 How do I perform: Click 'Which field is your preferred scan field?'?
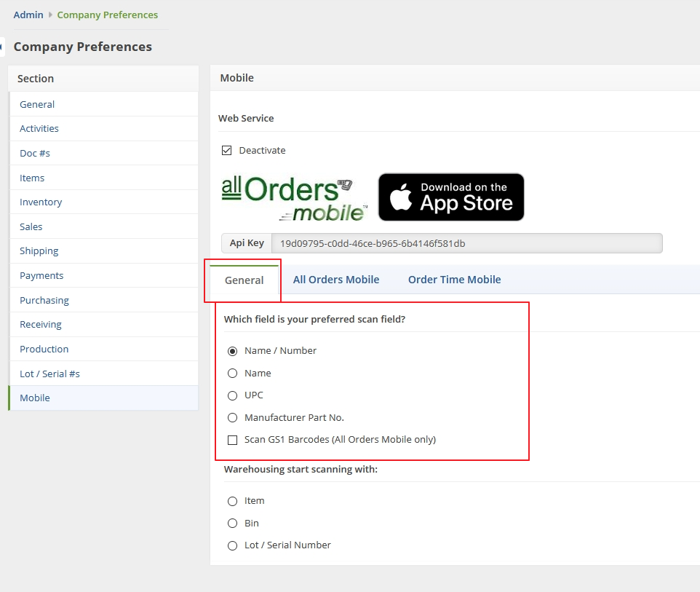coord(315,320)
